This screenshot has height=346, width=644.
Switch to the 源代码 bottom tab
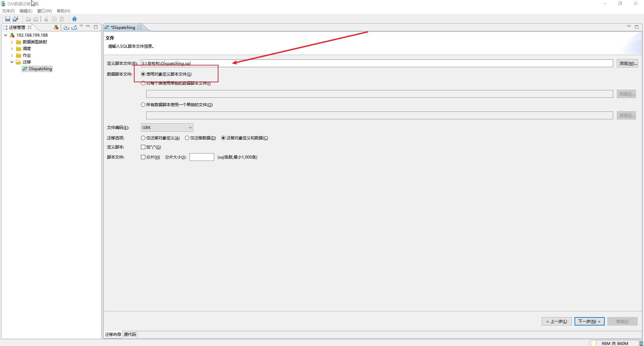click(x=130, y=334)
